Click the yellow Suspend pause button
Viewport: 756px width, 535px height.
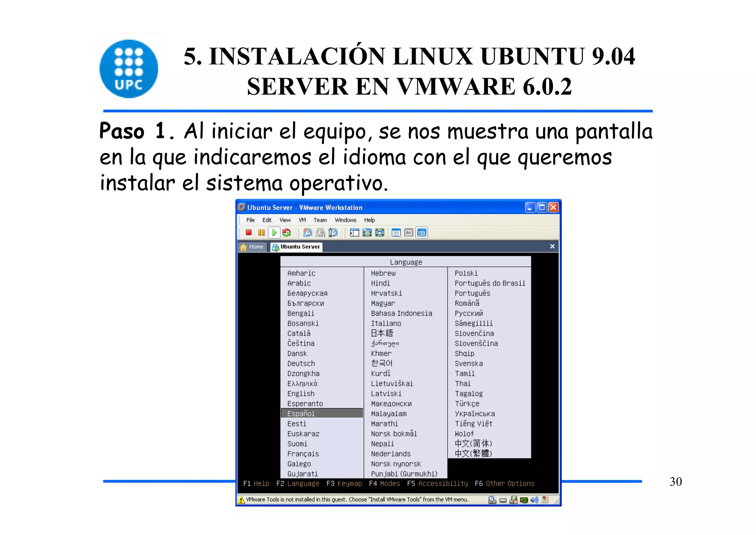pyautogui.click(x=261, y=232)
